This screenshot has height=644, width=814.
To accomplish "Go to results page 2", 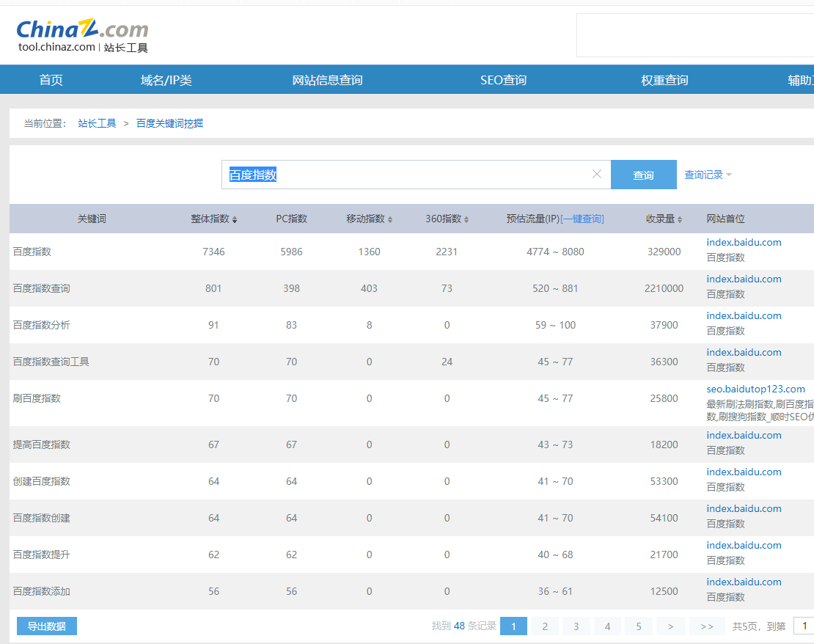I will (x=545, y=626).
